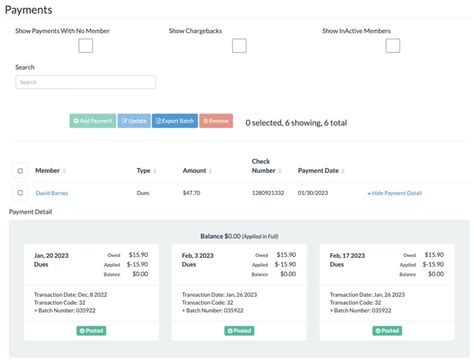This screenshot has height=363, width=474.
Task: Click the Add Payment button
Action: pyautogui.click(x=93, y=121)
